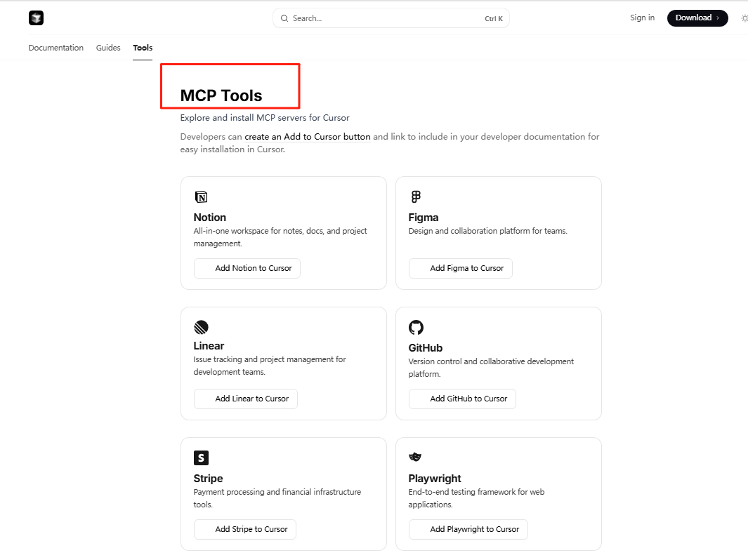Switch to the Guides tab

108,48
